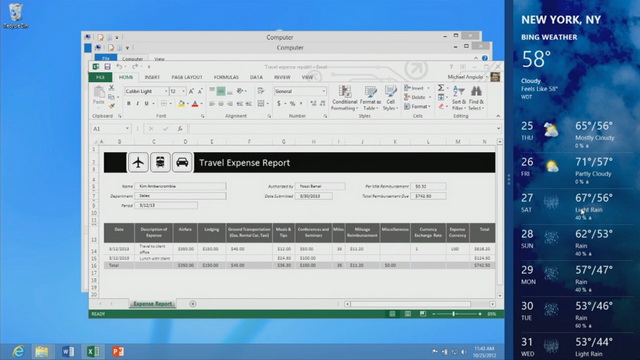Viewport: 640px width, 360px height.
Task: Cut the selection with scissors icon
Action: [x=111, y=88]
